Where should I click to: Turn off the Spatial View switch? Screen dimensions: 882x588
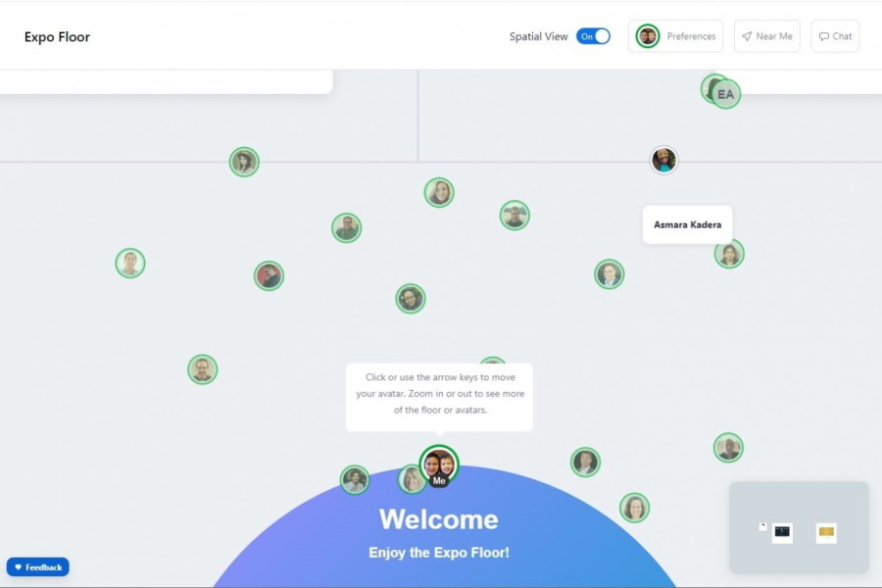click(x=593, y=36)
